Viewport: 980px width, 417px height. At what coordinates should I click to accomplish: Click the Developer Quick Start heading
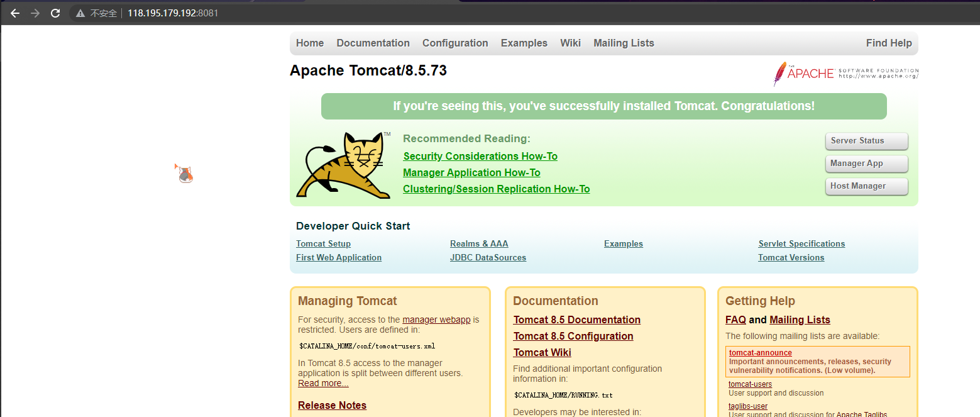[353, 226]
